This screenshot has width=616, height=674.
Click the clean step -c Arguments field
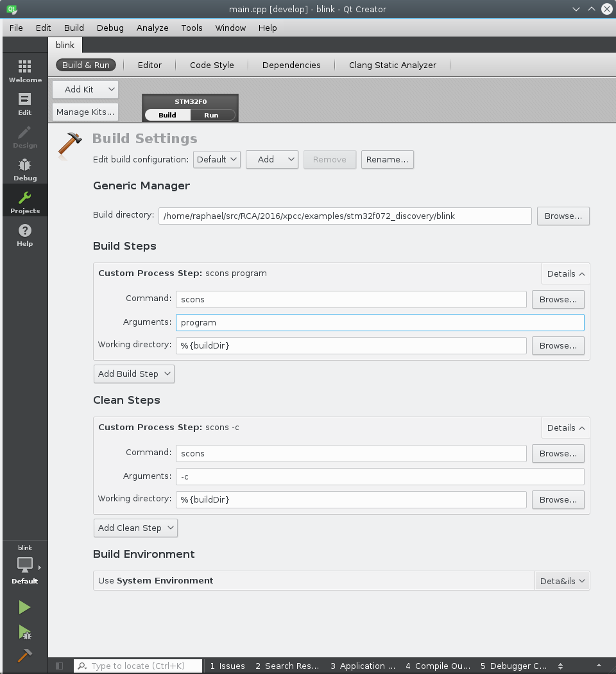point(380,476)
